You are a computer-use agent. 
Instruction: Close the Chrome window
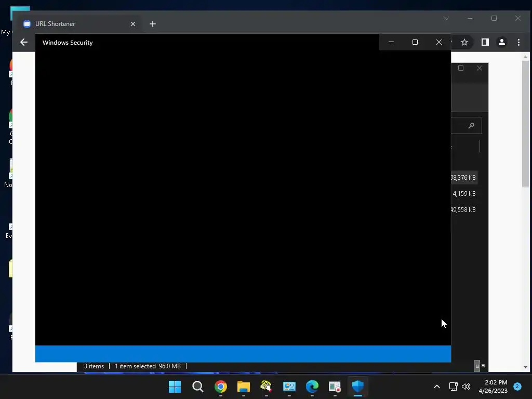coord(518,18)
